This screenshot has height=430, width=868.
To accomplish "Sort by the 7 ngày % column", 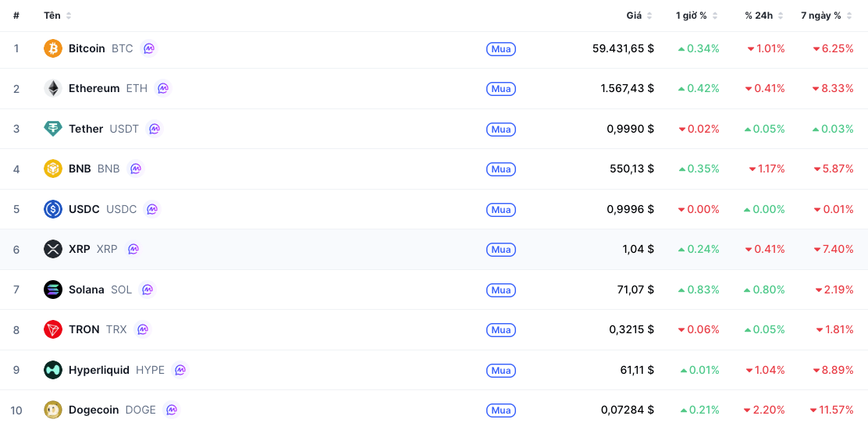I will (x=826, y=16).
